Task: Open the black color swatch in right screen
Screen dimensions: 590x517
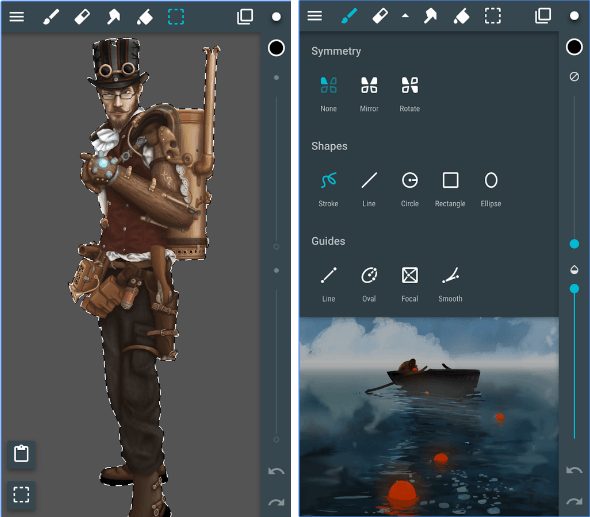Action: click(x=574, y=47)
